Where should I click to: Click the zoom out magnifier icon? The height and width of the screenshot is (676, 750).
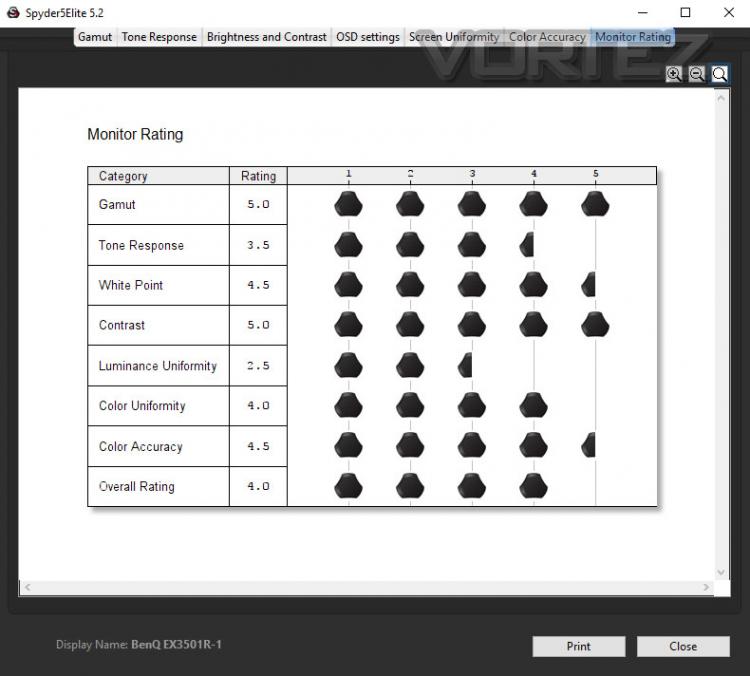[696, 74]
